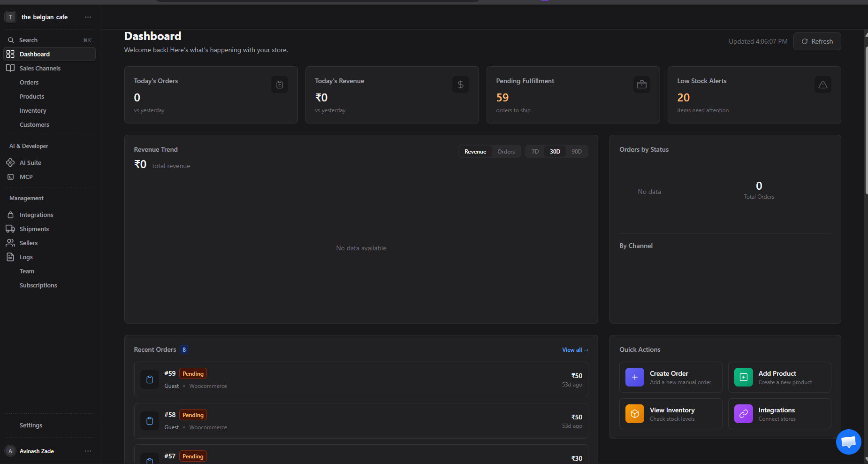Click the Create Order plus icon
This screenshot has height=464, width=868.
[x=634, y=377]
